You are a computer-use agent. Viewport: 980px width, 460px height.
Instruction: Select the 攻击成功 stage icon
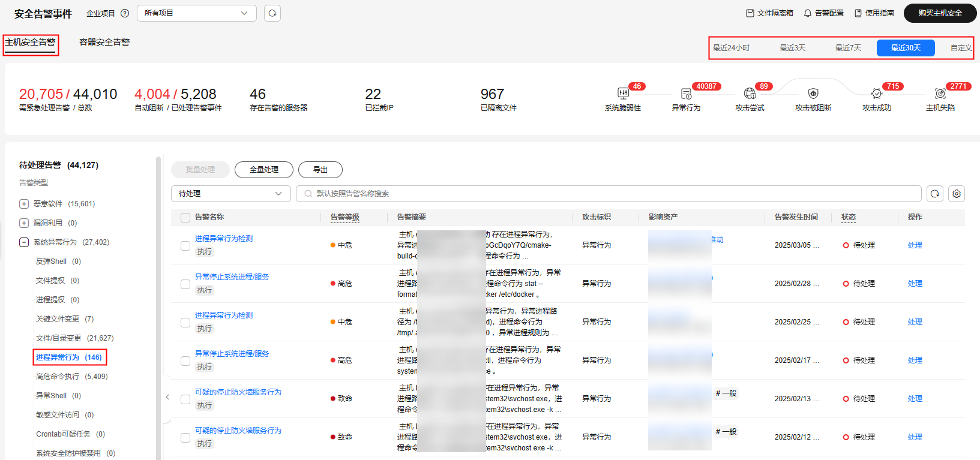coord(877,93)
